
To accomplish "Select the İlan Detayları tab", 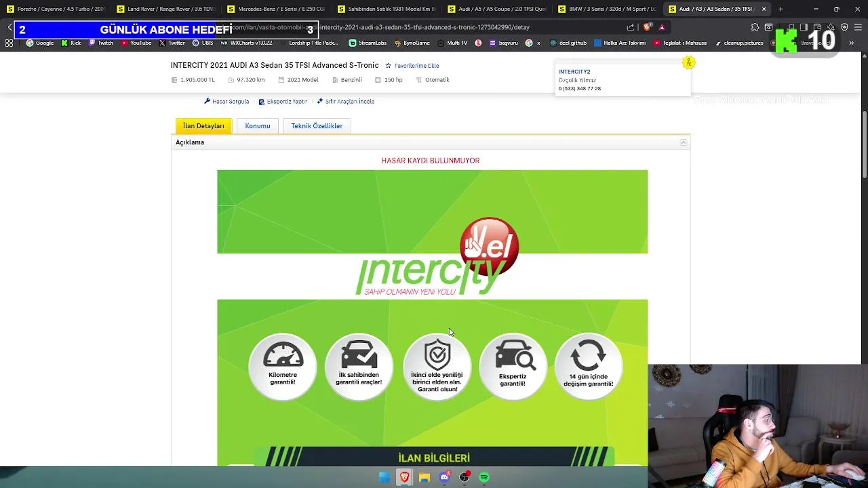I will [x=203, y=126].
